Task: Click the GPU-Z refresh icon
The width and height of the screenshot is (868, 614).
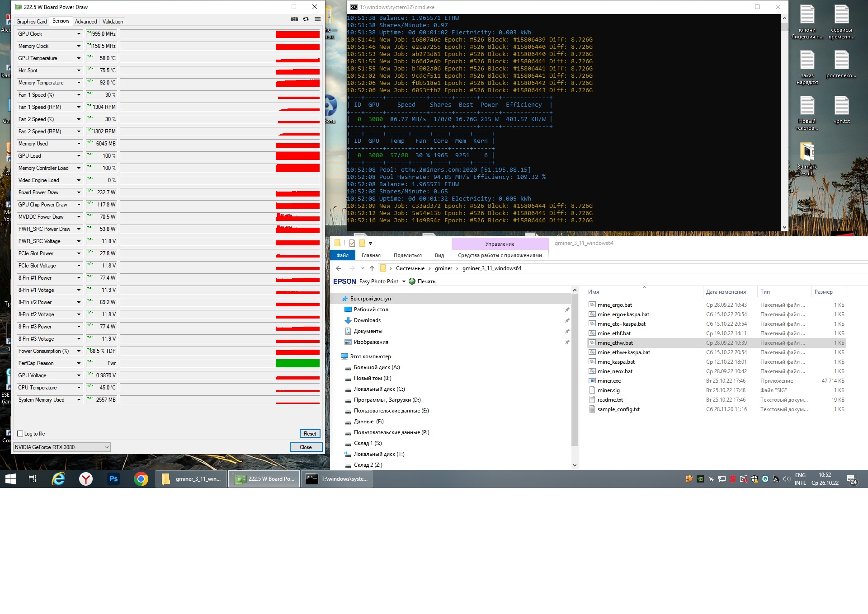Action: [306, 19]
